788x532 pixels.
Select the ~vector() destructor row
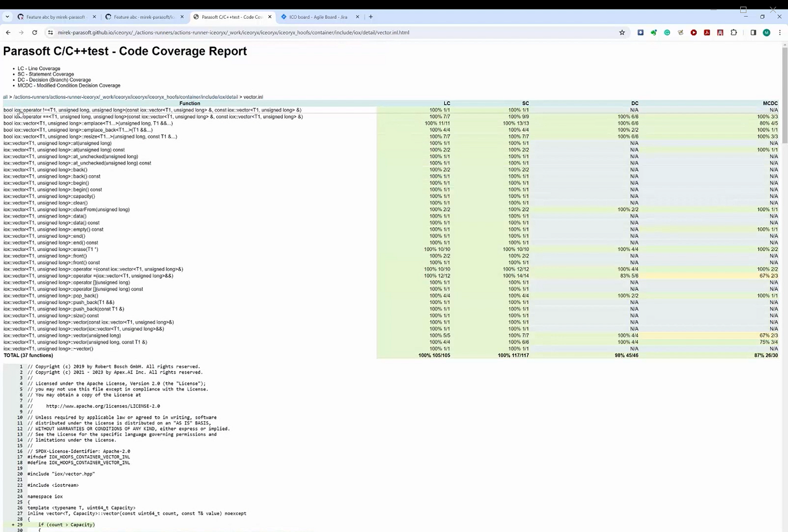click(391, 349)
